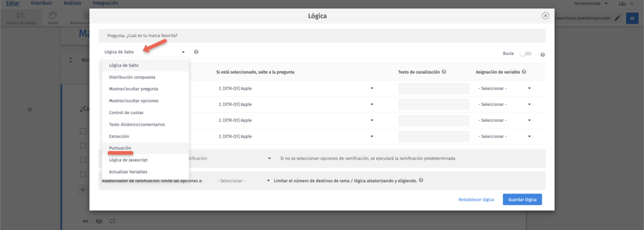644x230 pixels.
Task: Choose Mostrar/ocultar opciones option
Action: [x=145, y=100]
